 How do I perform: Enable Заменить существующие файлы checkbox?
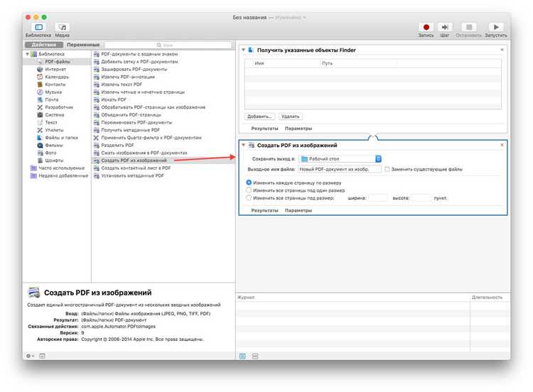387,169
